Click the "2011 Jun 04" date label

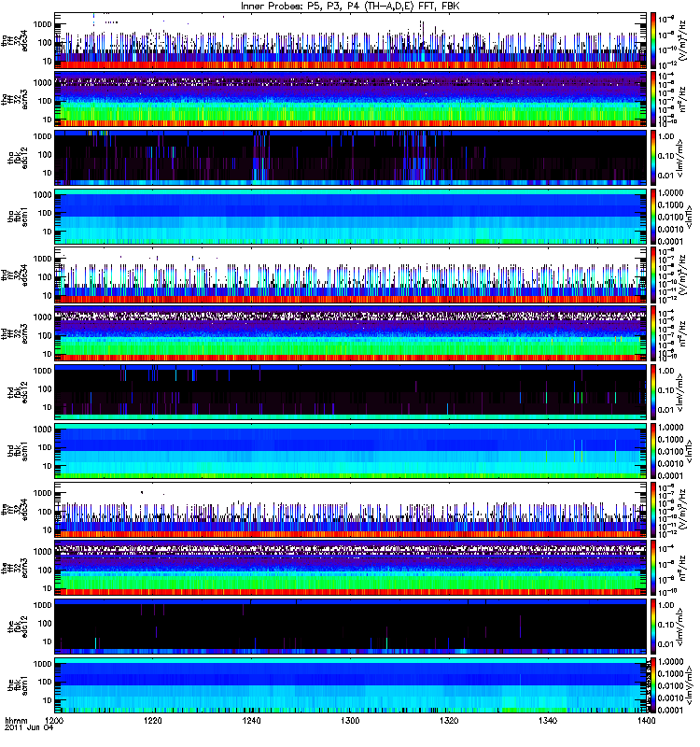(x=29, y=727)
